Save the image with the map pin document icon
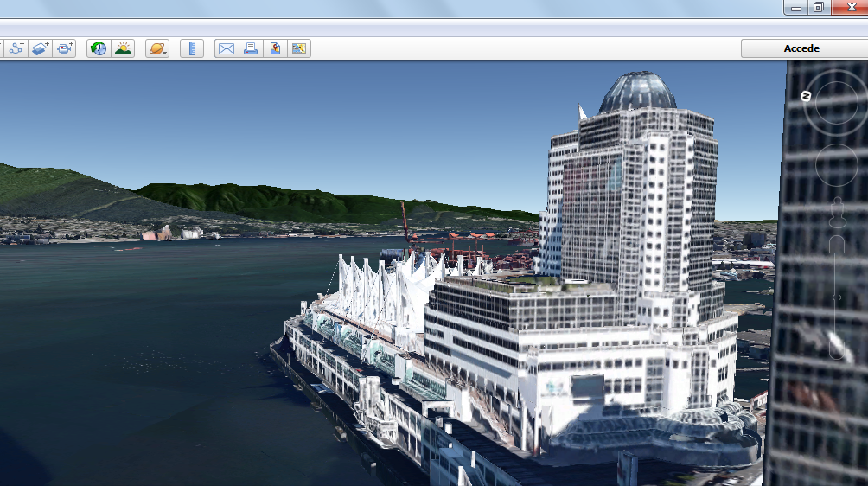The height and width of the screenshot is (486, 868). click(x=275, y=48)
